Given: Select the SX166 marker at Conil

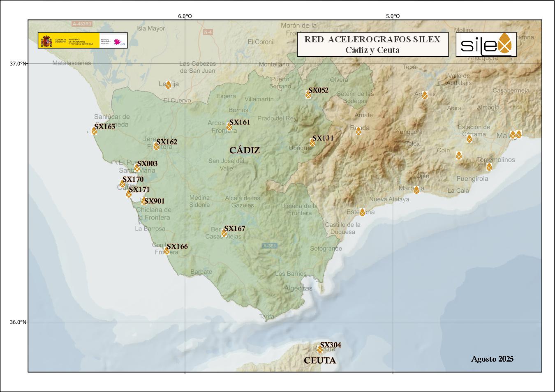Looking at the screenshot, I should (166, 251).
